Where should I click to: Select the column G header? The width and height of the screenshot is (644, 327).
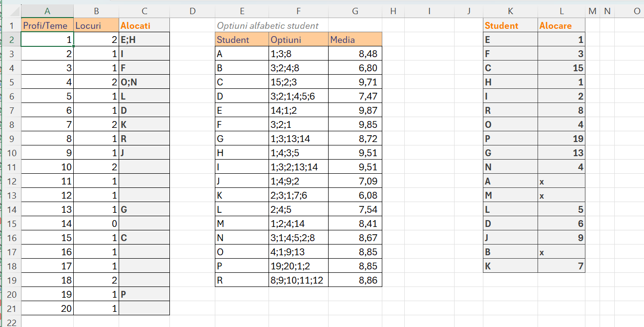click(x=355, y=11)
